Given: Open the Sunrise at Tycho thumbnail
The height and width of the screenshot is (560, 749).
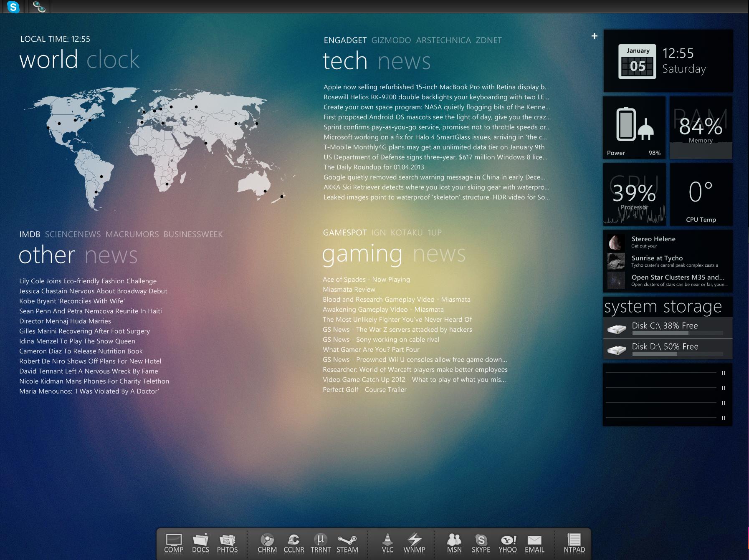Looking at the screenshot, I should 616,261.
